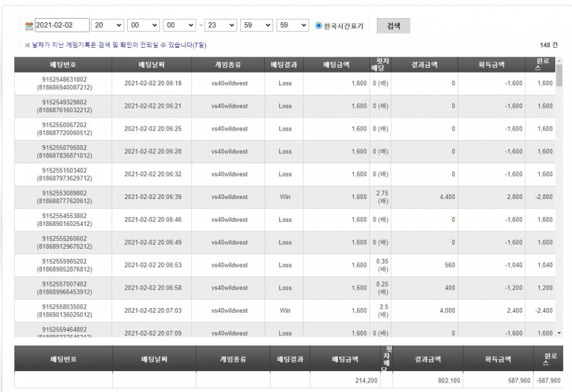Click the scrollbar up arrow in the table
The width and height of the screenshot is (572, 392).
click(x=559, y=61)
